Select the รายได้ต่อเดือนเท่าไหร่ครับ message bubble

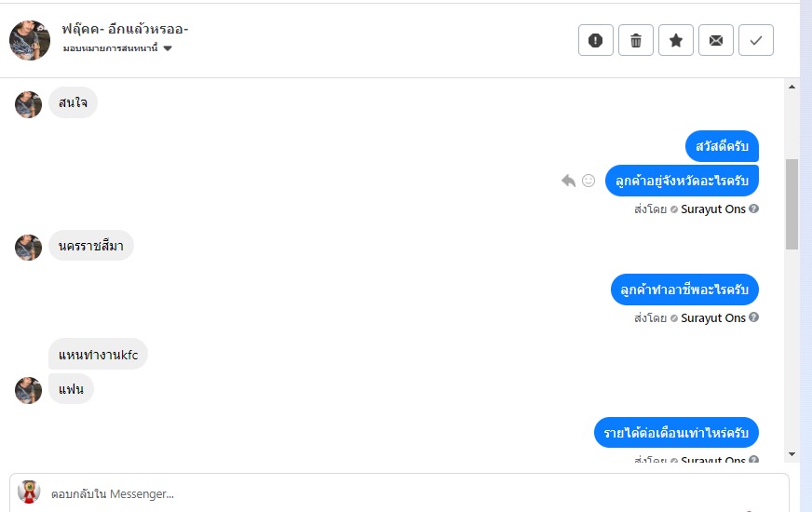pyautogui.click(x=676, y=433)
